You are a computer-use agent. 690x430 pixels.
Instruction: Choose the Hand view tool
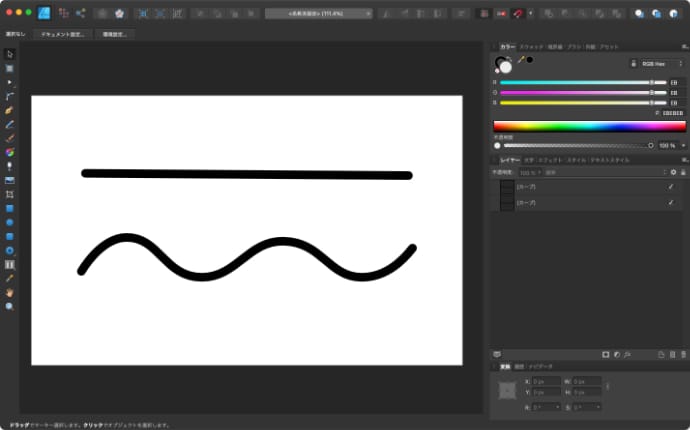coord(10,293)
